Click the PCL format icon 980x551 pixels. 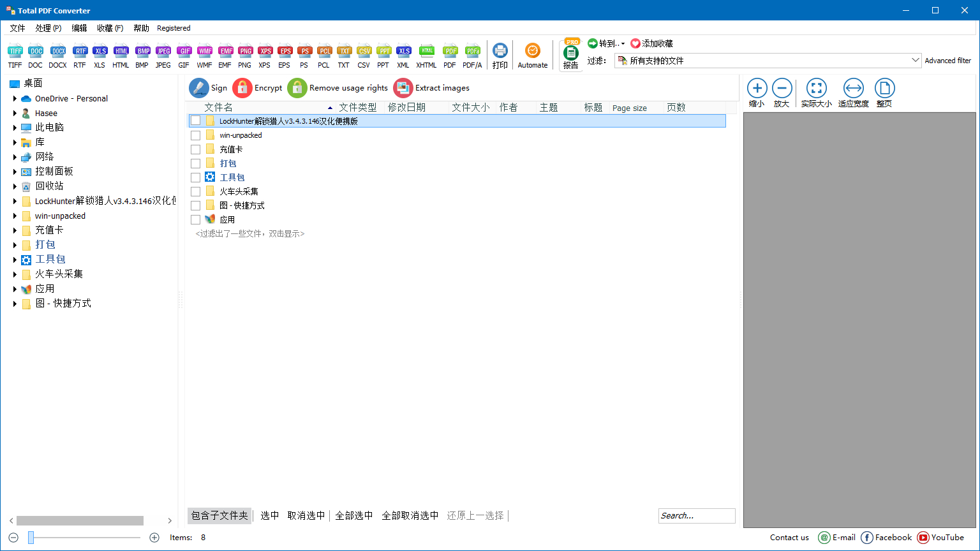(324, 56)
